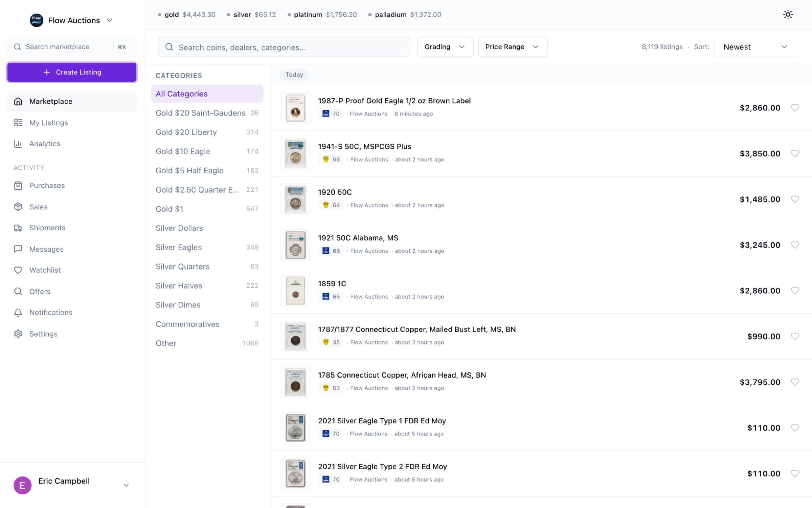Select Gold $2.50 Quarter Eagle category
The width and height of the screenshot is (812, 508).
pyautogui.click(x=207, y=190)
